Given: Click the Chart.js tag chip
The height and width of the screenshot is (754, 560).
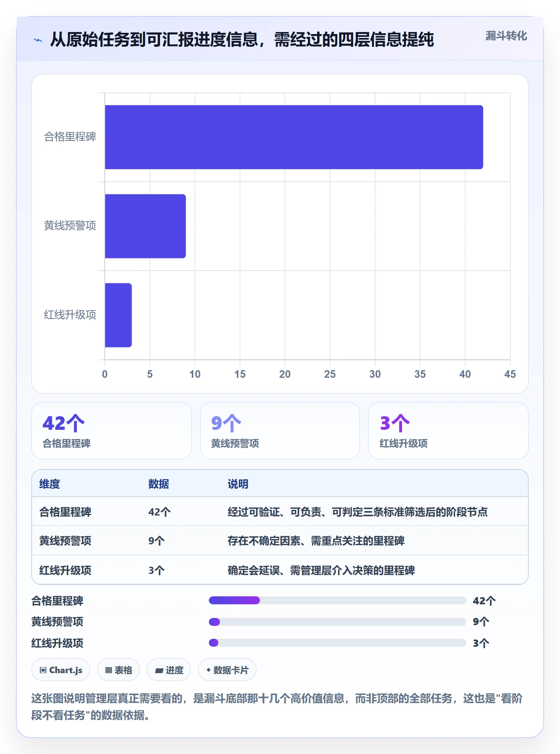Looking at the screenshot, I should [61, 670].
